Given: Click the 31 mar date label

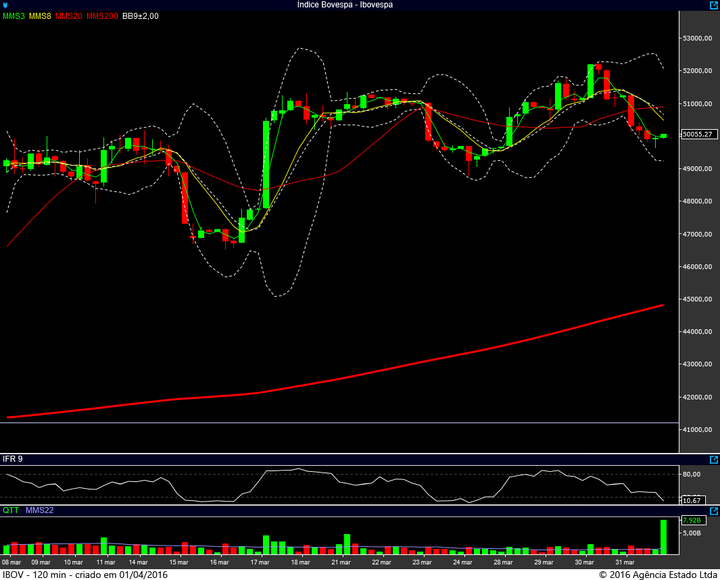Looking at the screenshot, I should tap(624, 562).
